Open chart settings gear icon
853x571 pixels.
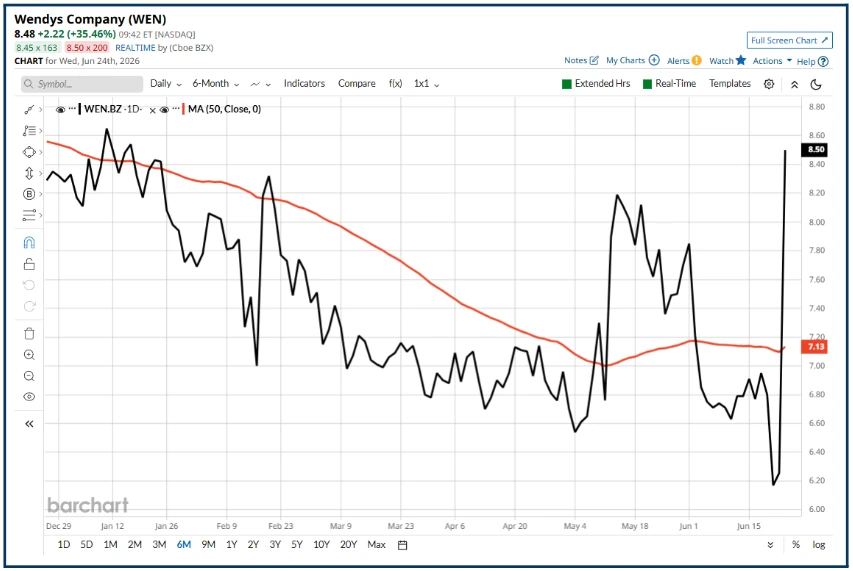click(x=769, y=84)
